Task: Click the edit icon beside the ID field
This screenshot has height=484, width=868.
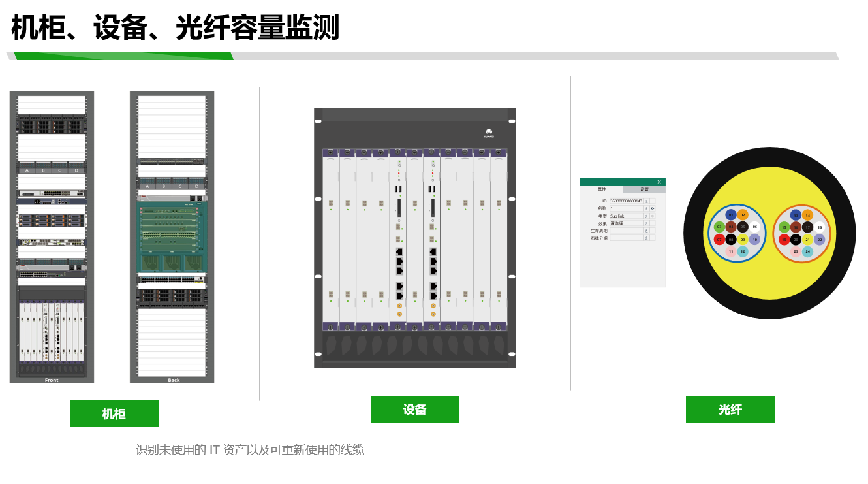Action: [x=646, y=201]
